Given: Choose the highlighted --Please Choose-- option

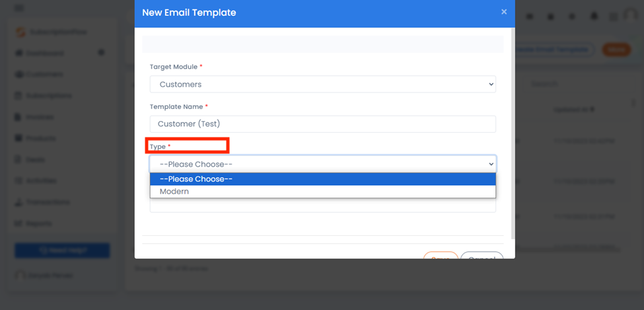Looking at the screenshot, I should [323, 179].
